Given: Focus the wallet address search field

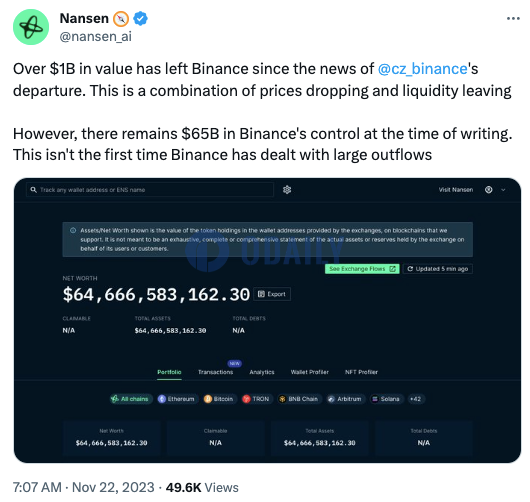Looking at the screenshot, I should click(x=150, y=190).
